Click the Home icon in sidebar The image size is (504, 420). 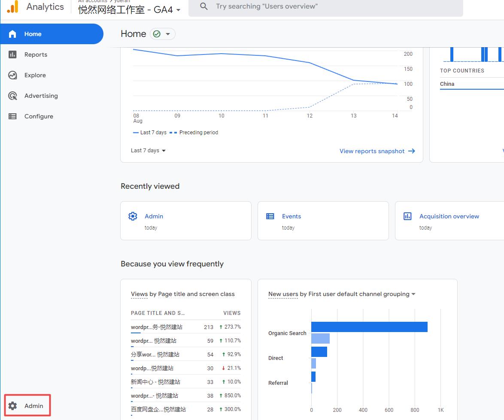tap(12, 34)
